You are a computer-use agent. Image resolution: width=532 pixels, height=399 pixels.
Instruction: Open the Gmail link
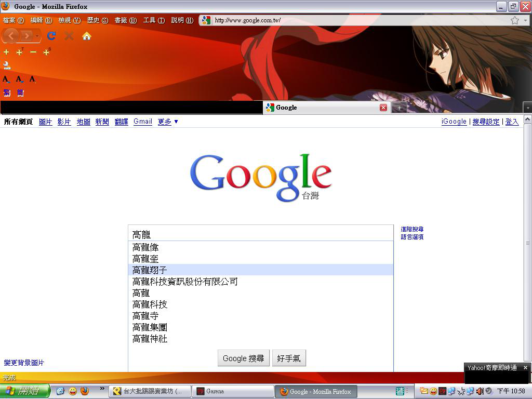(143, 122)
